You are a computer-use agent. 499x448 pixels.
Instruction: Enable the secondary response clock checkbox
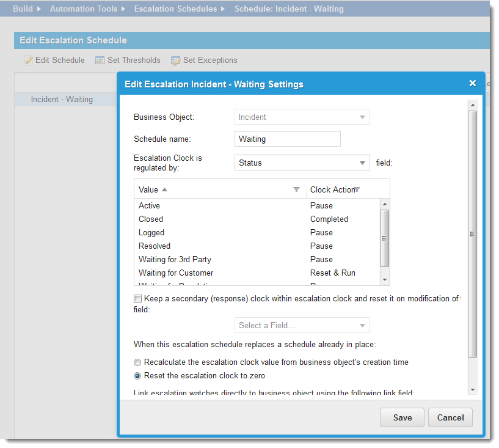coord(137,299)
